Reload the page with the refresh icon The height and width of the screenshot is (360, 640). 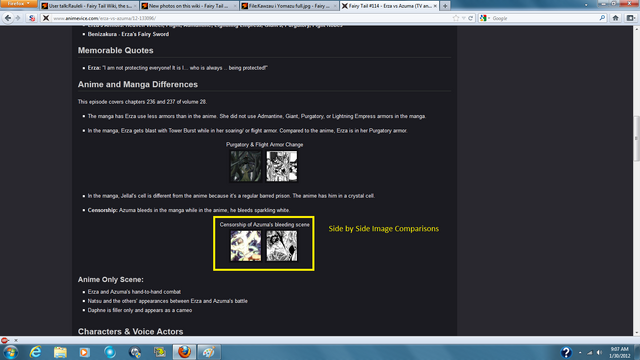[x=471, y=18]
